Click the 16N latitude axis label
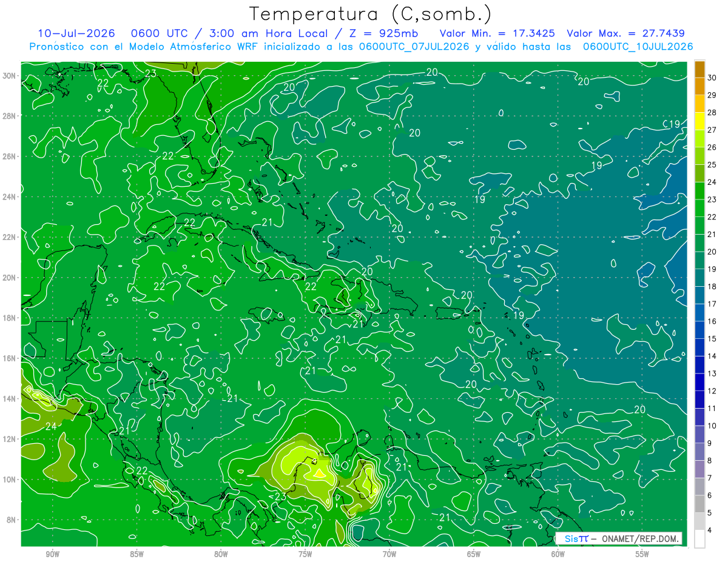Image resolution: width=728 pixels, height=562 pixels. point(10,358)
